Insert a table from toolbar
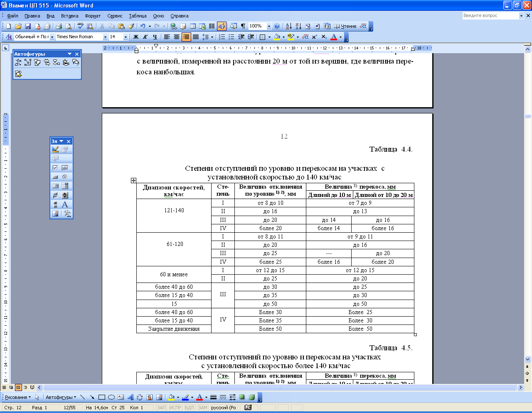The image size is (532, 413). (x=193, y=26)
